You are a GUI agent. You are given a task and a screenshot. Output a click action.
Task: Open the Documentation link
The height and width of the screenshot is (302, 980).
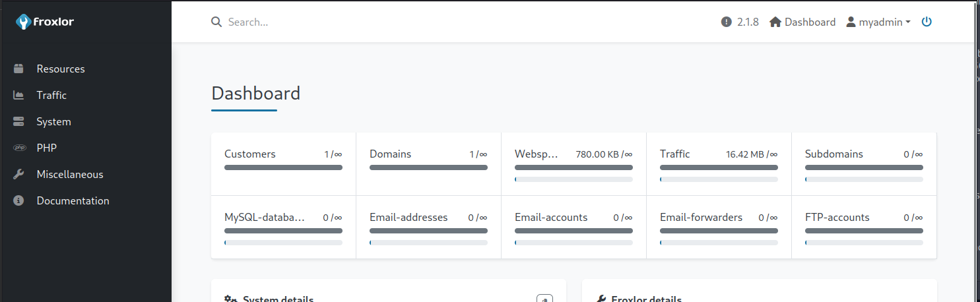[73, 200]
